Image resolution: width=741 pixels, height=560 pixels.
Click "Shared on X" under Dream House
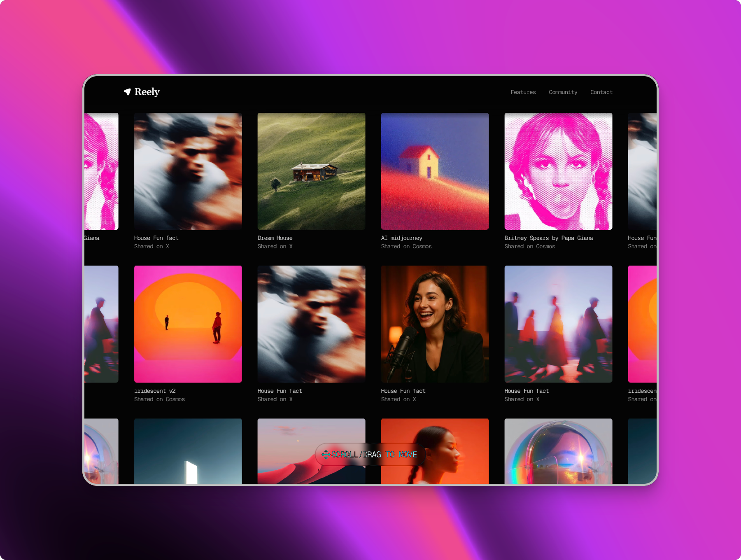click(x=275, y=246)
